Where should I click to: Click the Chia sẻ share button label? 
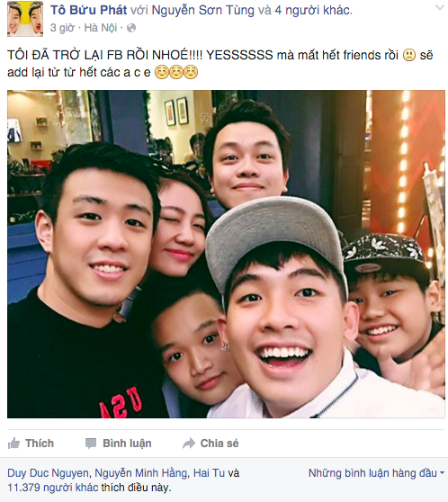point(220,444)
